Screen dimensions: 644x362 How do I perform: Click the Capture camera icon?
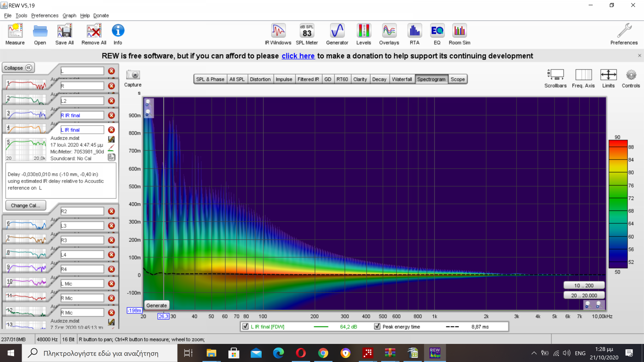coord(133,75)
